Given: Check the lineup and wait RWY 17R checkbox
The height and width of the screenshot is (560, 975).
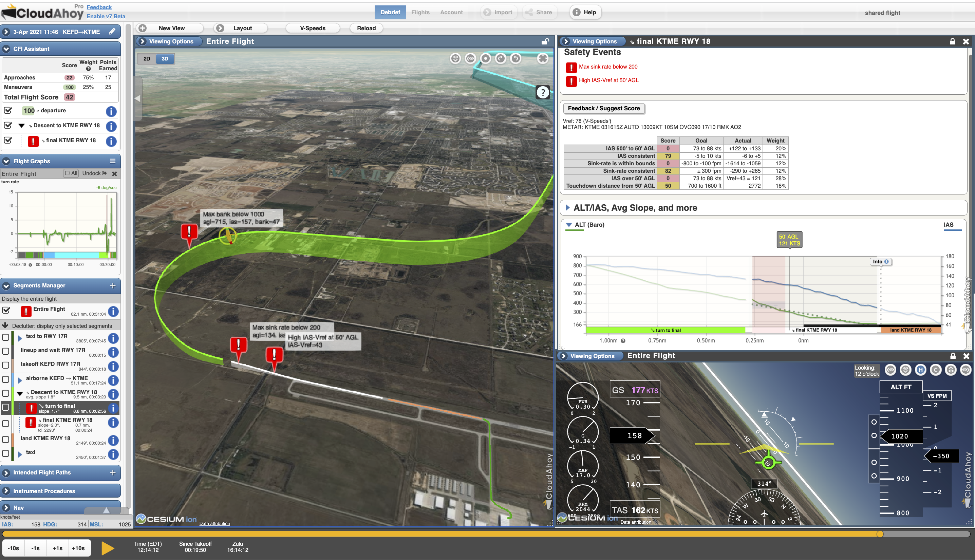Looking at the screenshot, I should pyautogui.click(x=5, y=352).
